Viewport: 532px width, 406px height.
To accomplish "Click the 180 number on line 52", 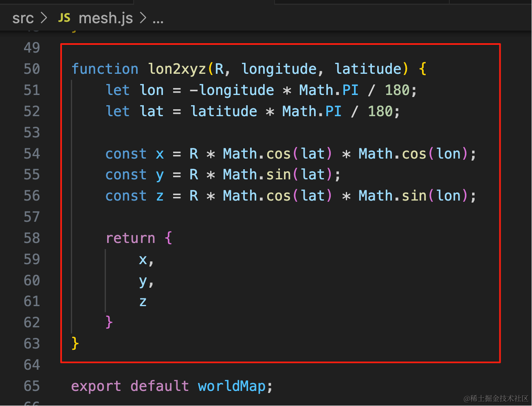I will pyautogui.click(x=380, y=111).
